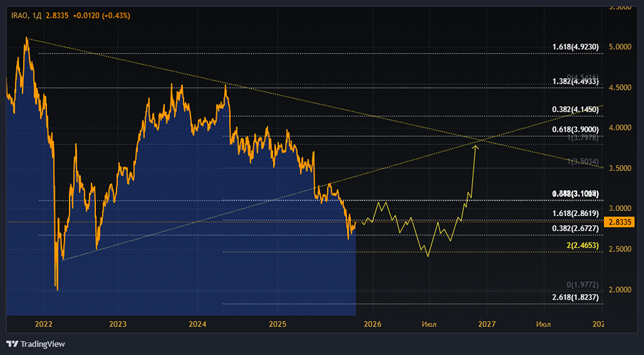Click the 2024 label on time axis
Image resolution: width=644 pixels, height=355 pixels.
pyautogui.click(x=198, y=324)
